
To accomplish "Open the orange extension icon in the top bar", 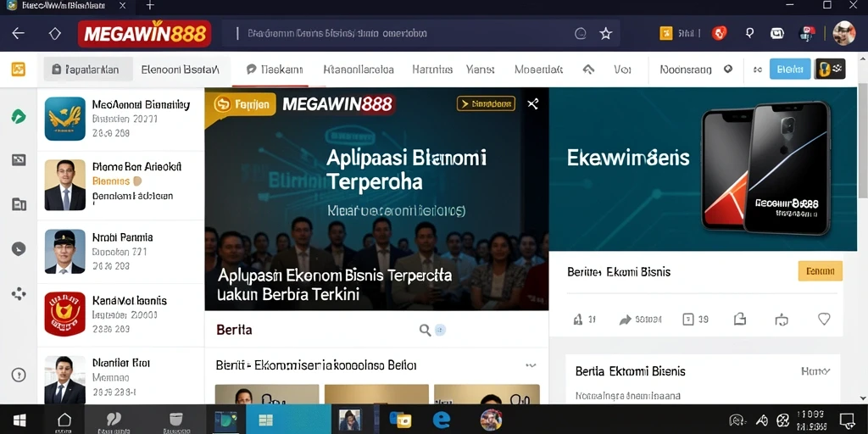I will [666, 33].
